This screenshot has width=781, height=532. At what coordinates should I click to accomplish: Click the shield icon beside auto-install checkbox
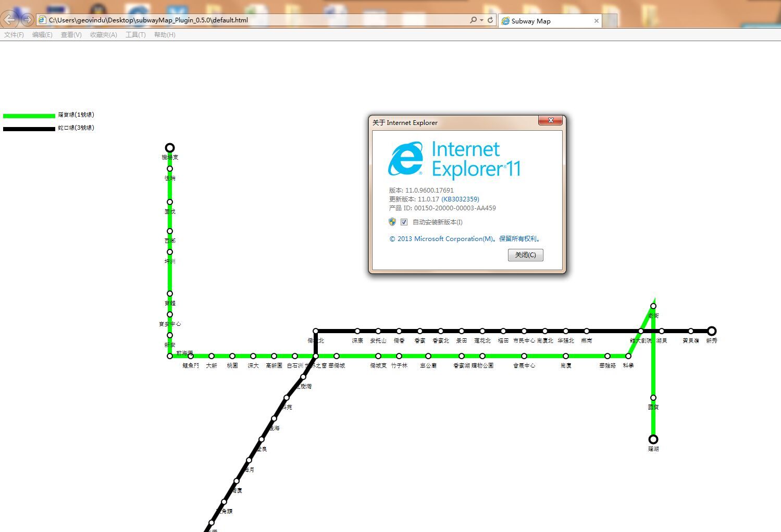(392, 222)
